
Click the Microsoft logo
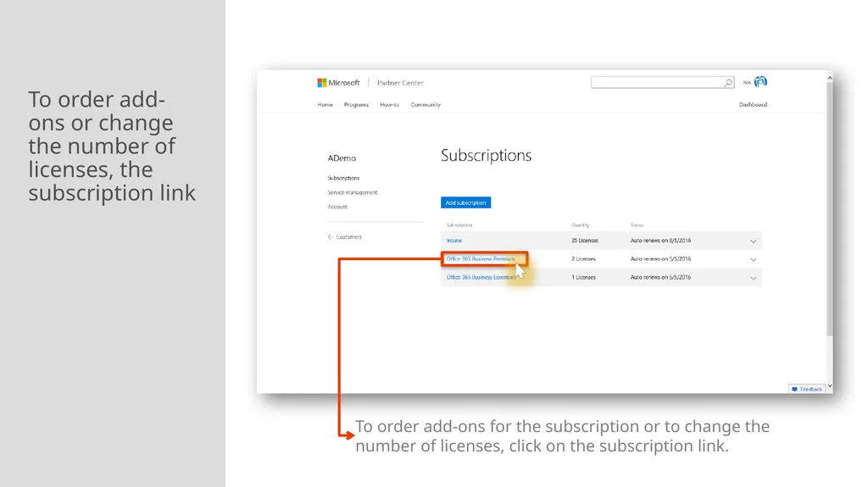click(338, 82)
